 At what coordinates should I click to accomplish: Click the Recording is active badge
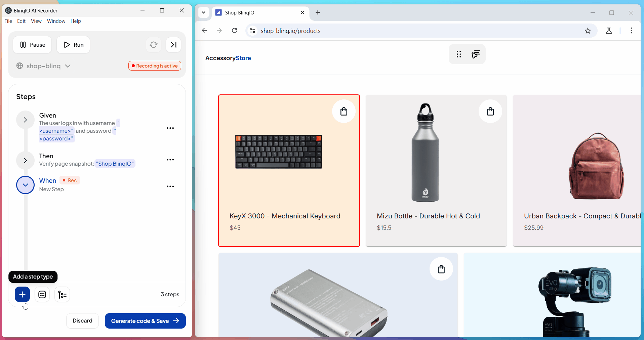(x=155, y=66)
